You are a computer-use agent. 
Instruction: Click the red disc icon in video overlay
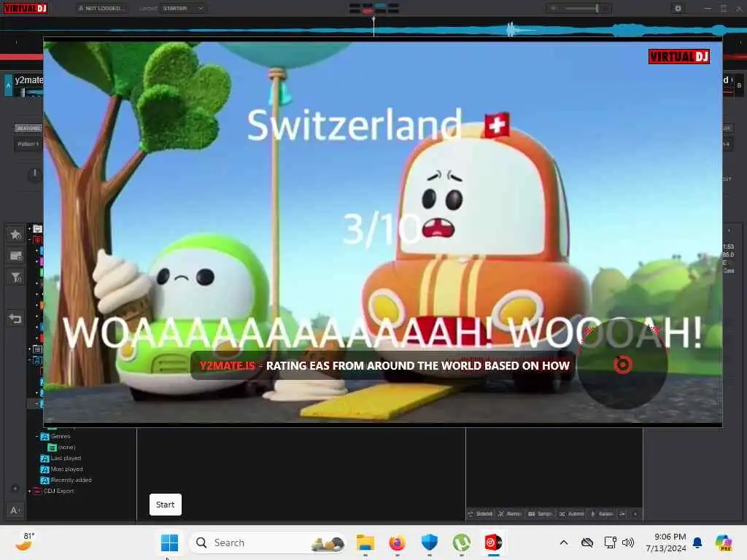(x=622, y=365)
